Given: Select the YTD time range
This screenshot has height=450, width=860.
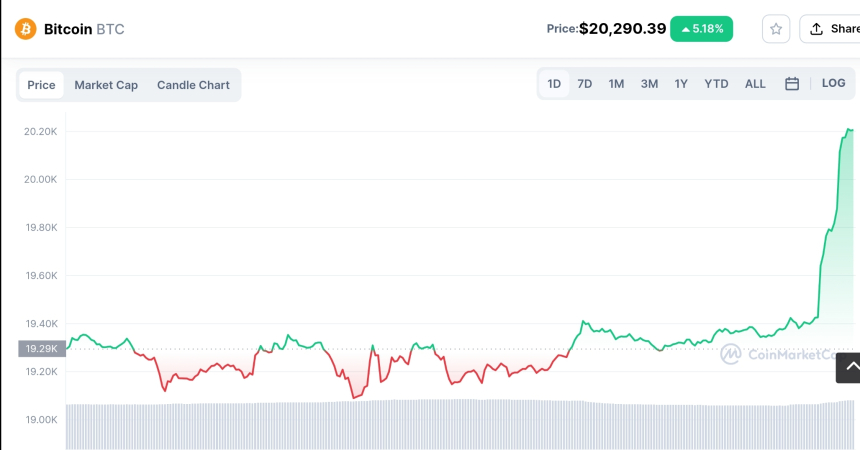Looking at the screenshot, I should (716, 84).
